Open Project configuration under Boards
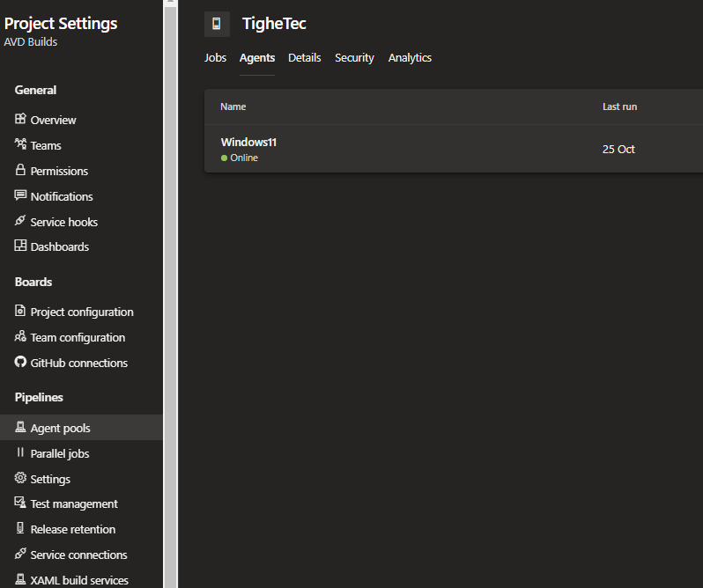703x588 pixels. (x=81, y=312)
